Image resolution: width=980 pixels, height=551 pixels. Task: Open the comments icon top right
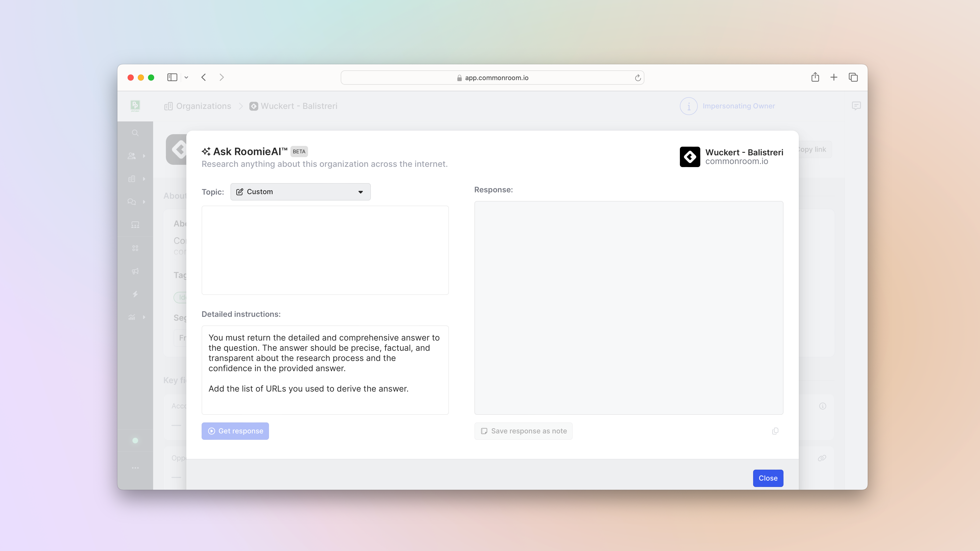(856, 106)
